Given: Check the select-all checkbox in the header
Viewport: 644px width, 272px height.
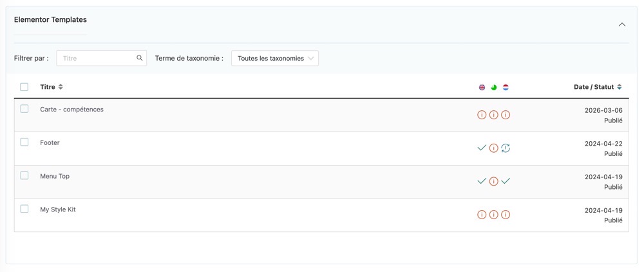Looking at the screenshot, I should pos(24,87).
